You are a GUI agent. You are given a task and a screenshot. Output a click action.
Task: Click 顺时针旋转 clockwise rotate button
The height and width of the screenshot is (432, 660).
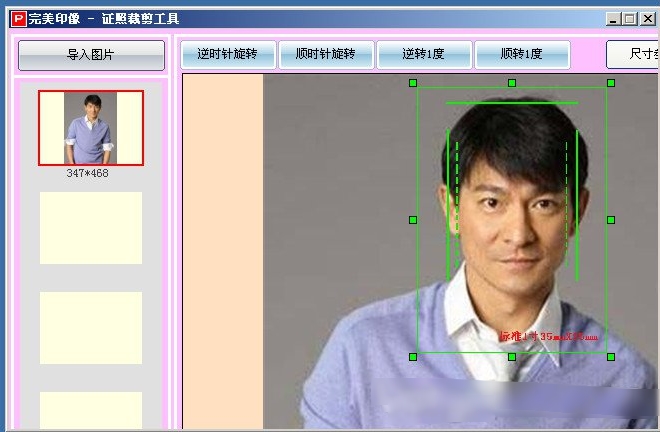(326, 54)
